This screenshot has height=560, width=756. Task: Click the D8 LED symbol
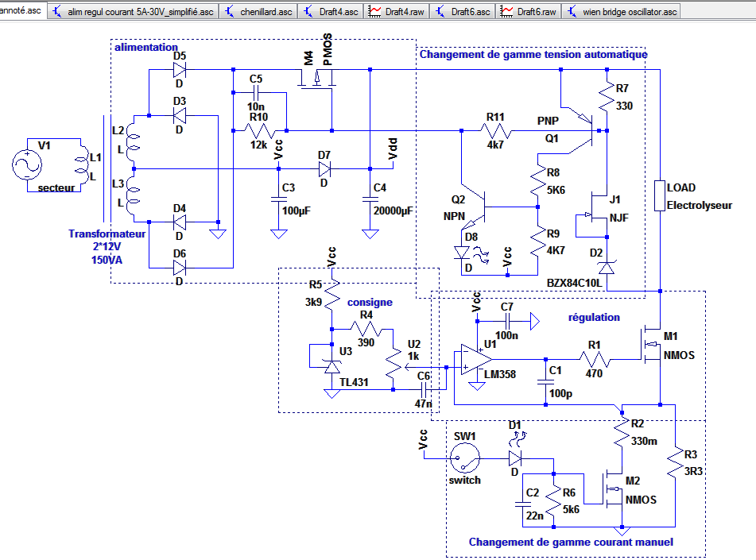[x=463, y=253]
